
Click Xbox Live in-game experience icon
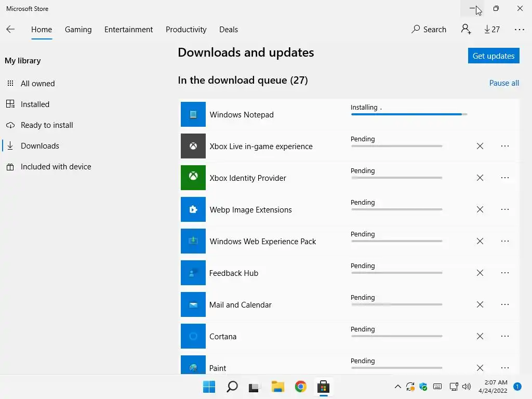[193, 146]
